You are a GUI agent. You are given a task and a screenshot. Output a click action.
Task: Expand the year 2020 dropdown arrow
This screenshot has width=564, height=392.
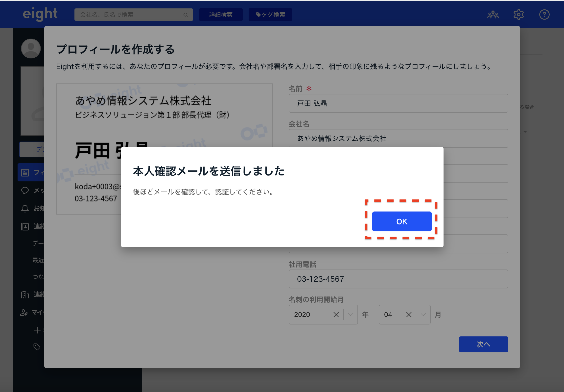[x=350, y=315]
